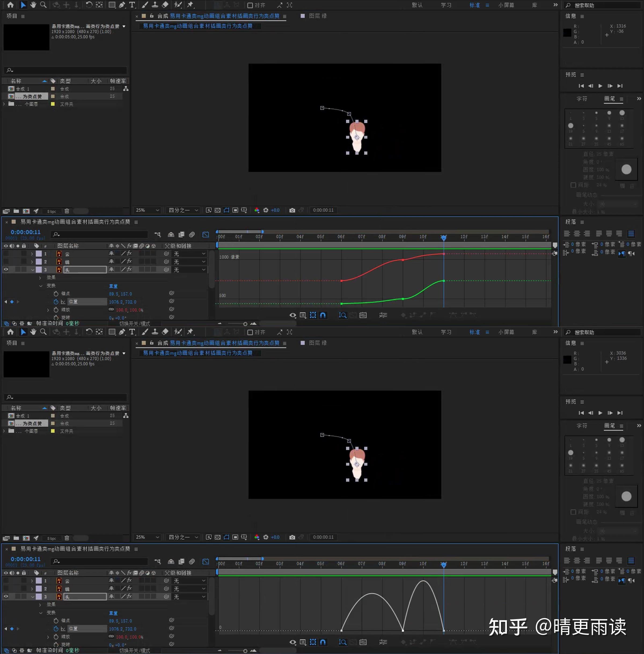Select the Pen tool in the upper After Effects toolbar
This screenshot has height=654, width=644.
[x=122, y=5]
